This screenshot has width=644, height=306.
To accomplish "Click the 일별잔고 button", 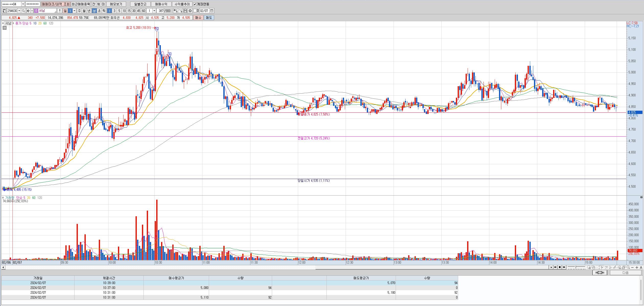I will coord(140,4).
